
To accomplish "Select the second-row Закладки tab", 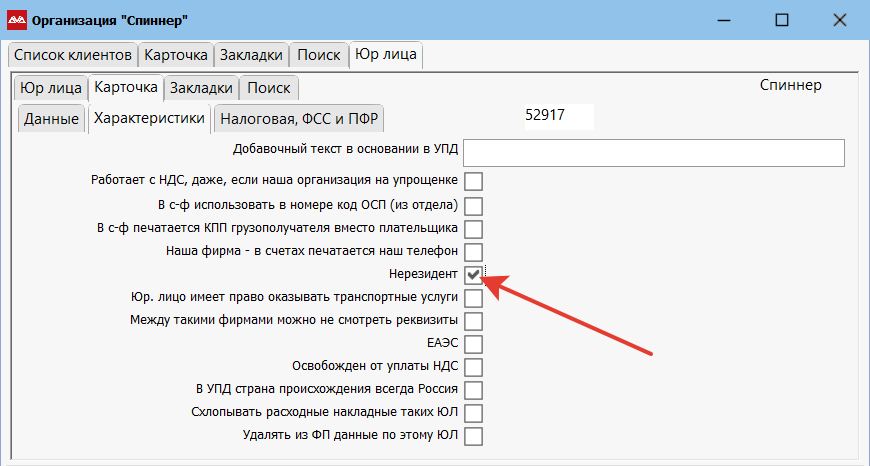I will (202, 88).
